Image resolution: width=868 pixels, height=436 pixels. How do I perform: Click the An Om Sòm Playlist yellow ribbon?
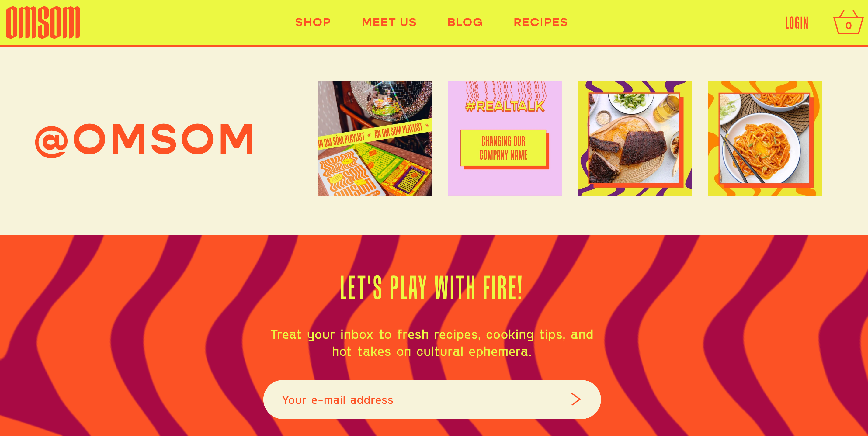[x=374, y=134]
